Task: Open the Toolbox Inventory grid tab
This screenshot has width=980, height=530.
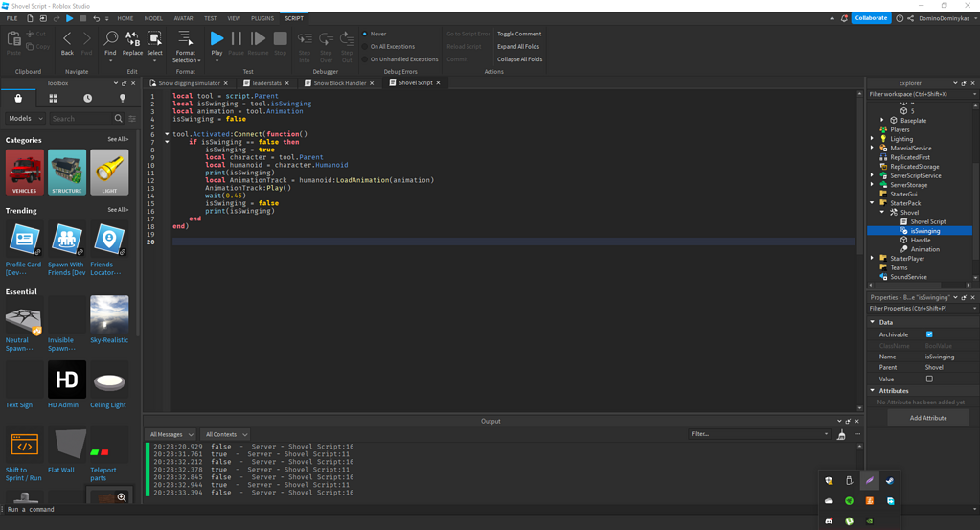Action: 53,99
